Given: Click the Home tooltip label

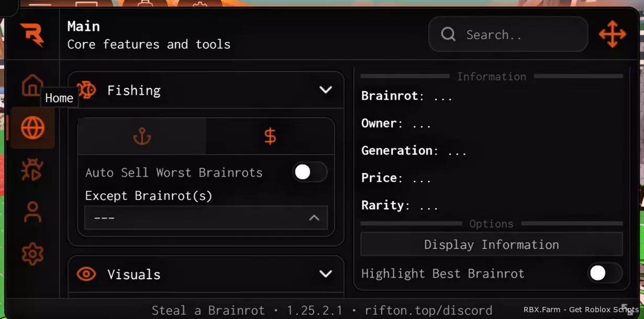Looking at the screenshot, I should click(59, 98).
